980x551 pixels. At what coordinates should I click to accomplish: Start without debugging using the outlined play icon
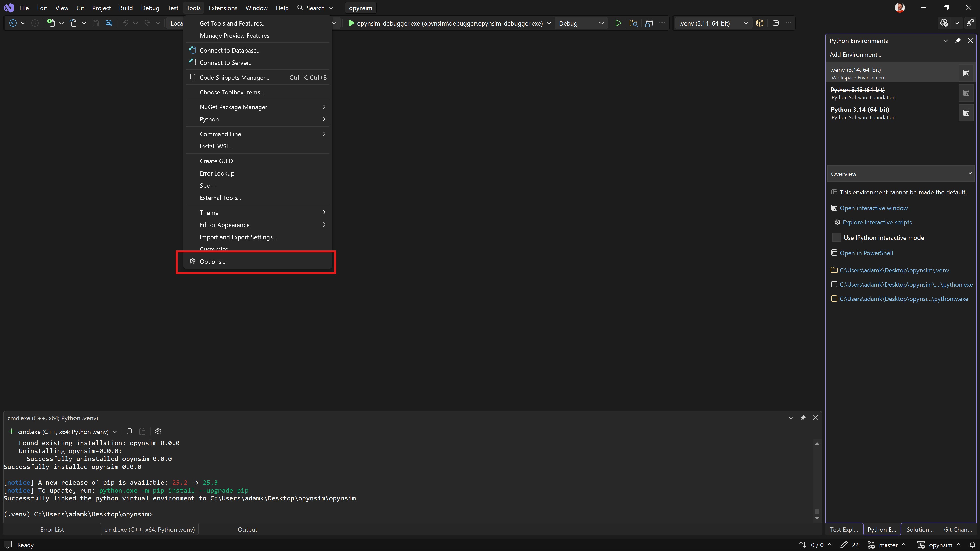point(618,23)
